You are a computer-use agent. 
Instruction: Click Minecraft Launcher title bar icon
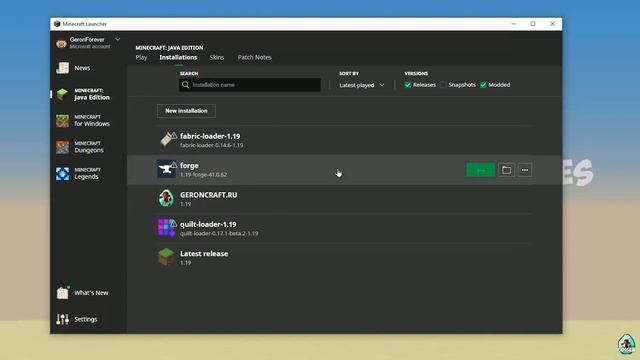(57, 24)
